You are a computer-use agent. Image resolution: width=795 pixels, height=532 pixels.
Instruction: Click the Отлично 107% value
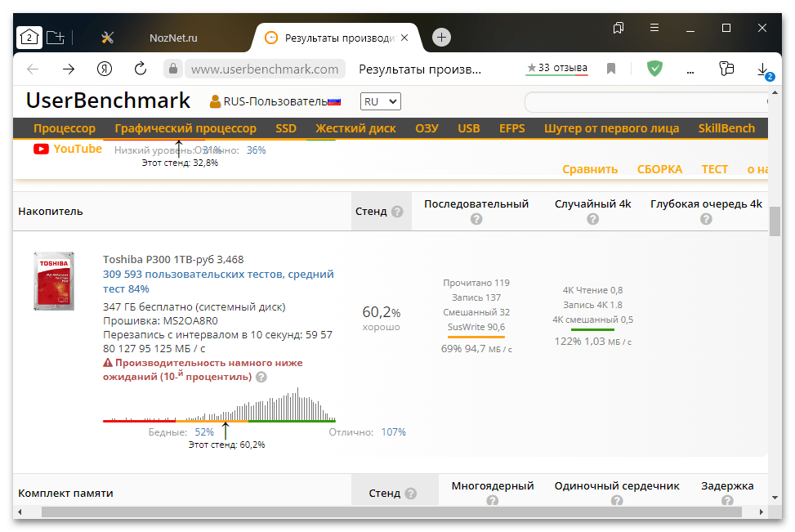[394, 432]
